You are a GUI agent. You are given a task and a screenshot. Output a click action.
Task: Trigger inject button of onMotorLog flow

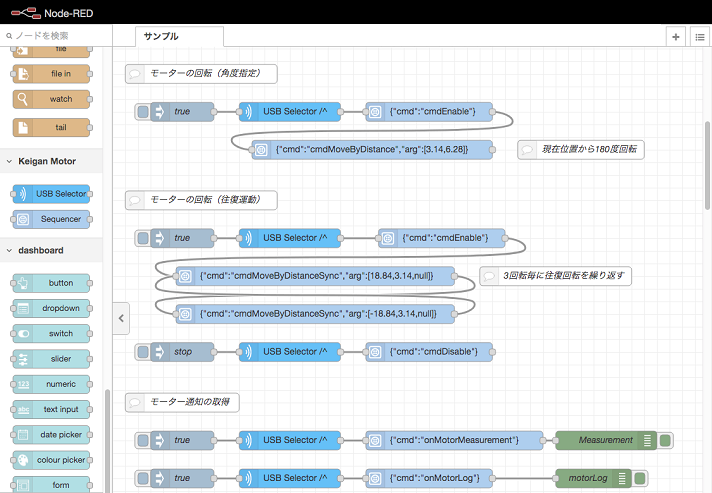pyautogui.click(x=143, y=478)
